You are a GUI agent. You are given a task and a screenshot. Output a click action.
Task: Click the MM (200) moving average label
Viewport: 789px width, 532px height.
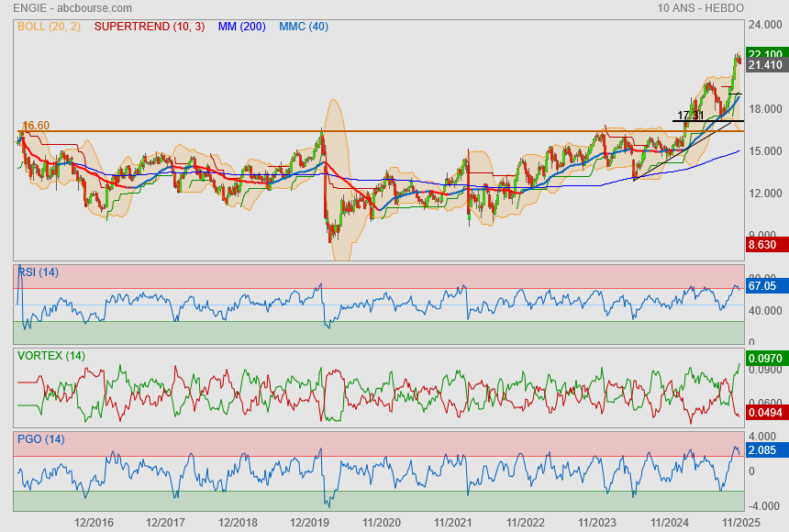[x=241, y=27]
